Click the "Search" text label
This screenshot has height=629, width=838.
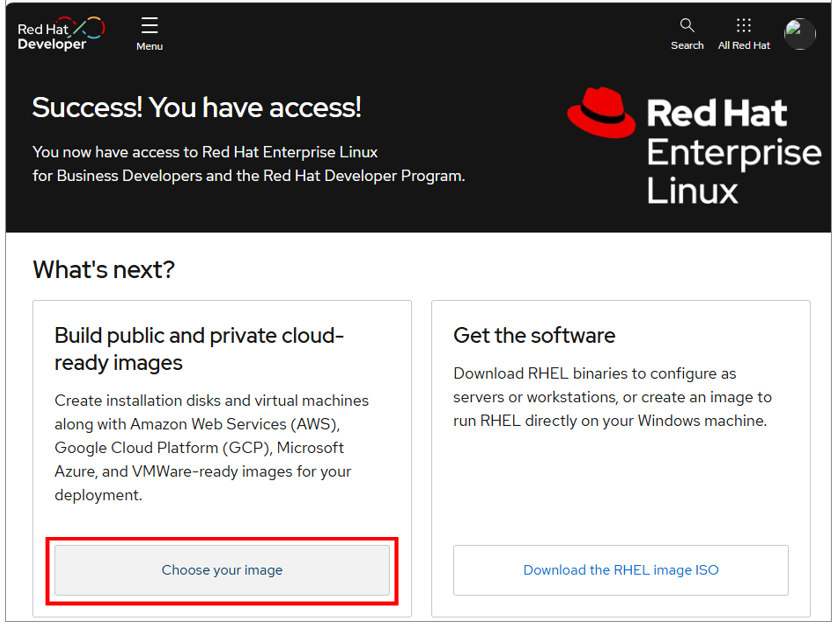coord(687,46)
